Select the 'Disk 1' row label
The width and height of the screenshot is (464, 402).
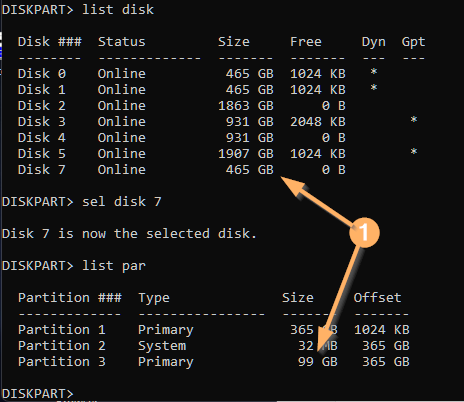[x=42, y=90]
